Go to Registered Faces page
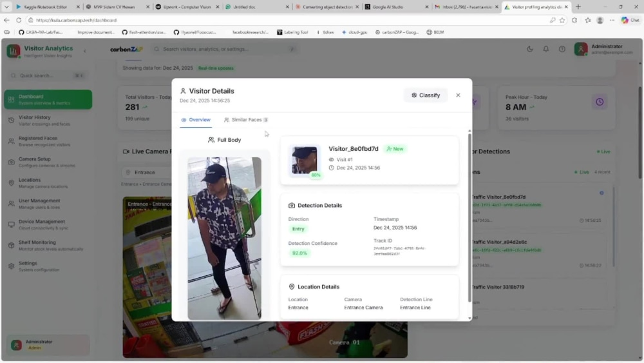The image size is (644, 363). [x=48, y=141]
